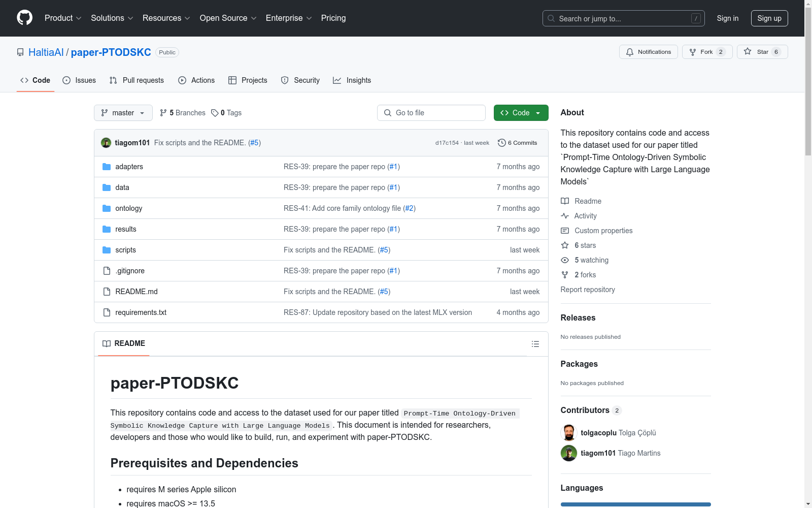Open the Pricing page
The width and height of the screenshot is (812, 508).
click(x=333, y=18)
